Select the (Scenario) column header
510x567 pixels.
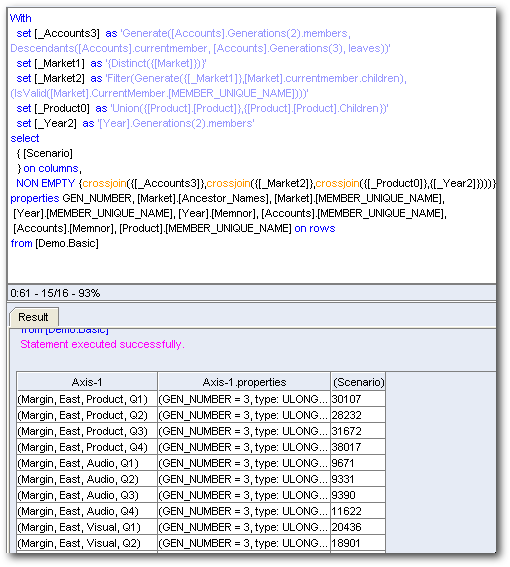tap(358, 382)
